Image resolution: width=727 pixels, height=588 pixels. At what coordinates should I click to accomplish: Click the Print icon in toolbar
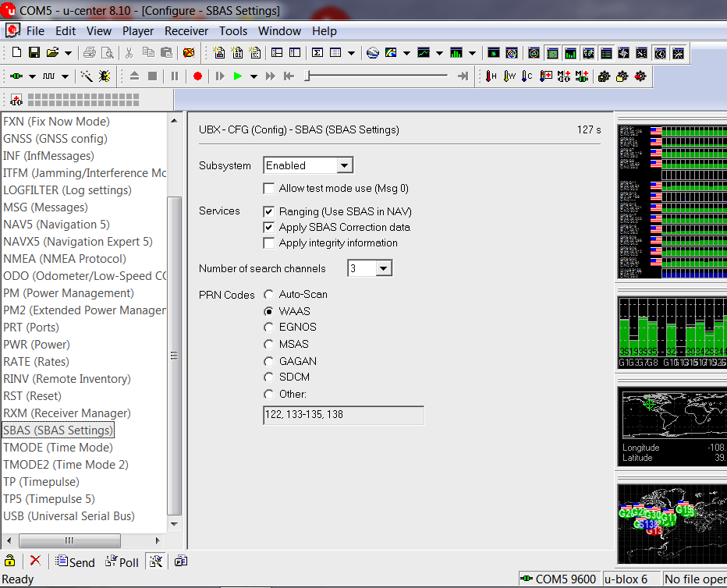[x=90, y=52]
